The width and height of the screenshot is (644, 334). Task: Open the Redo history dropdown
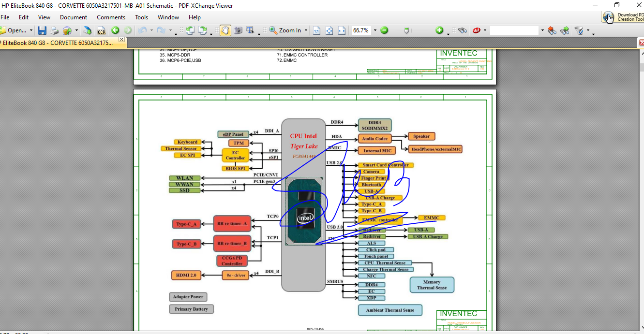(x=170, y=30)
